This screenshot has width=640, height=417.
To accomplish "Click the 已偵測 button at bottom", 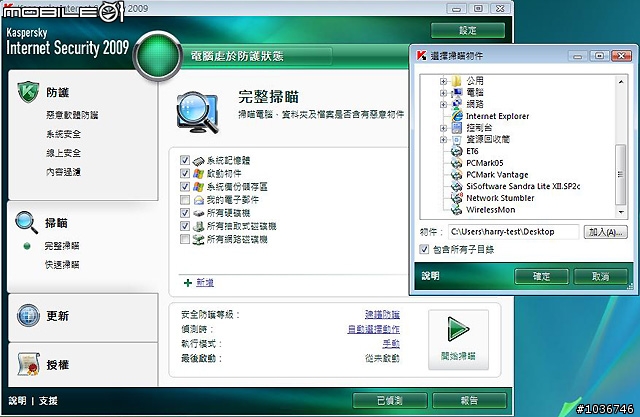I will pyautogui.click(x=390, y=400).
